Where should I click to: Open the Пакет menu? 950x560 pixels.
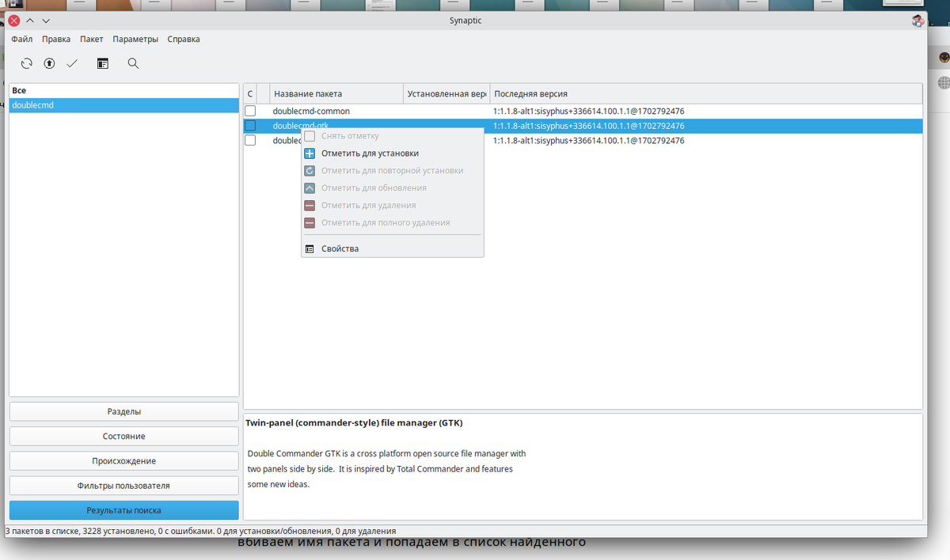92,39
